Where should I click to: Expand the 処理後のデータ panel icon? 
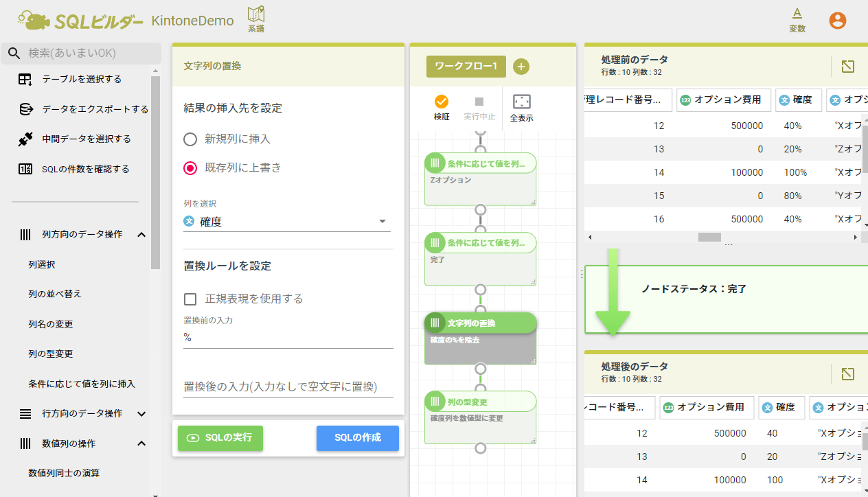click(x=847, y=373)
